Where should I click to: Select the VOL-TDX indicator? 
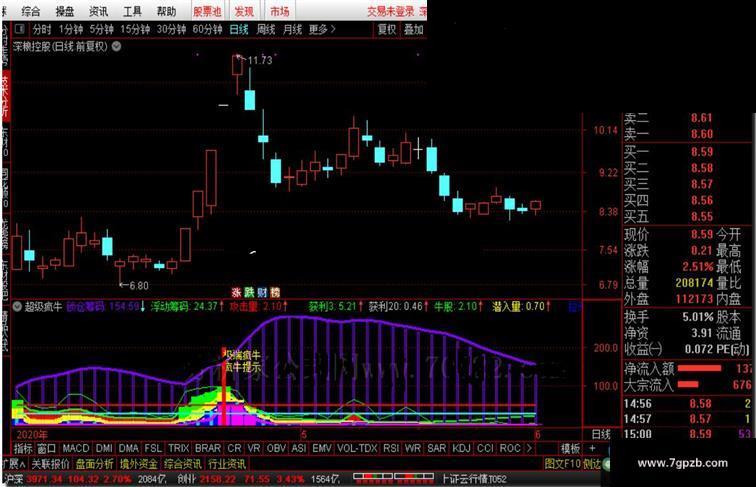click(357, 448)
